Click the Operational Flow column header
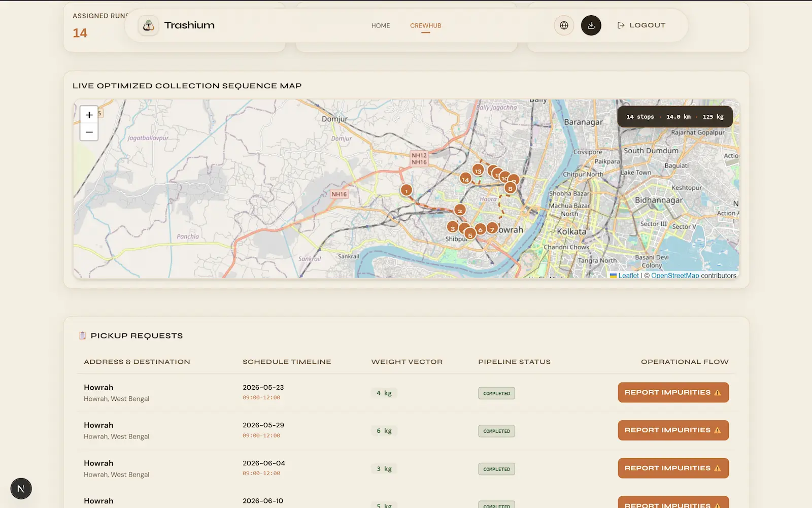Viewport: 812px width, 508px height. [685, 362]
